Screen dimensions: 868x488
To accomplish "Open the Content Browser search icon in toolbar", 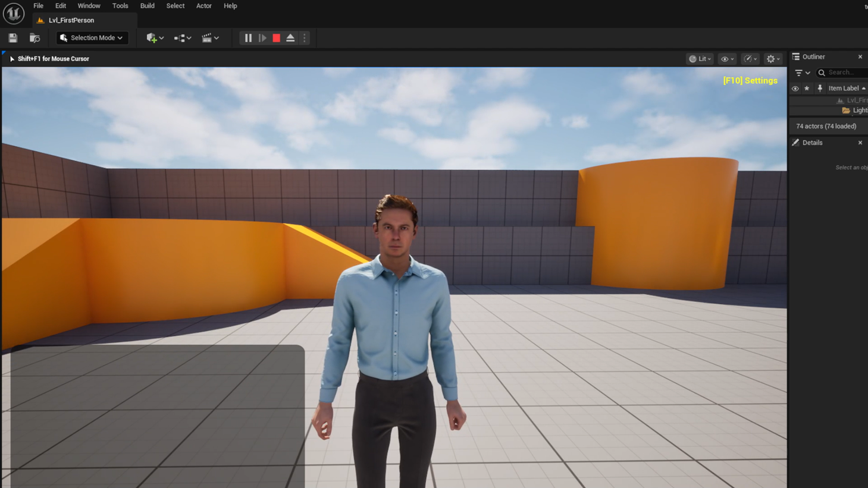I will coord(35,38).
